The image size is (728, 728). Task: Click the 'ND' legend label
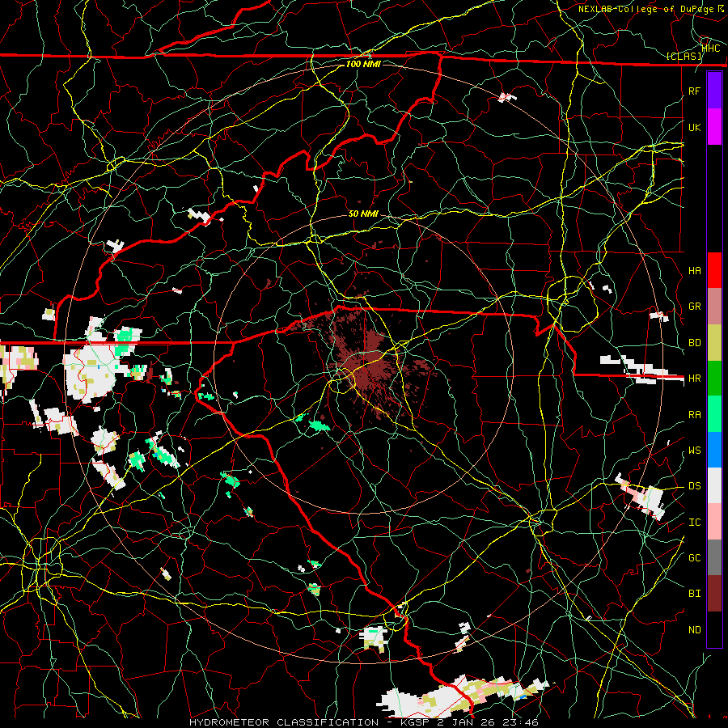click(x=694, y=629)
